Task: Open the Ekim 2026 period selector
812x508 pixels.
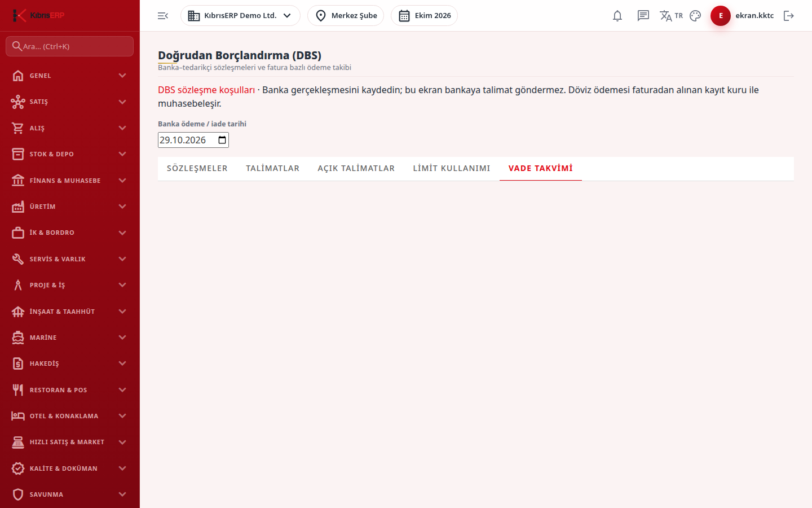Action: pos(424,16)
